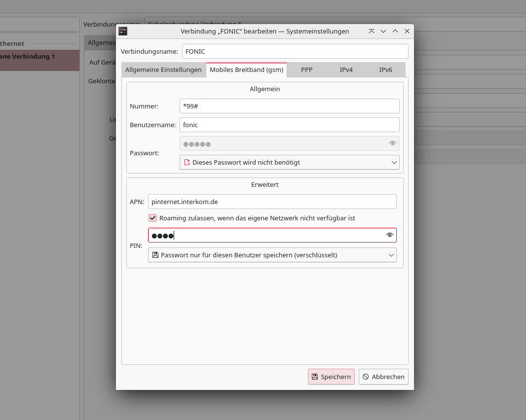The width and height of the screenshot is (526, 420).
Task: Open the IPv4 tab
Action: pos(346,70)
